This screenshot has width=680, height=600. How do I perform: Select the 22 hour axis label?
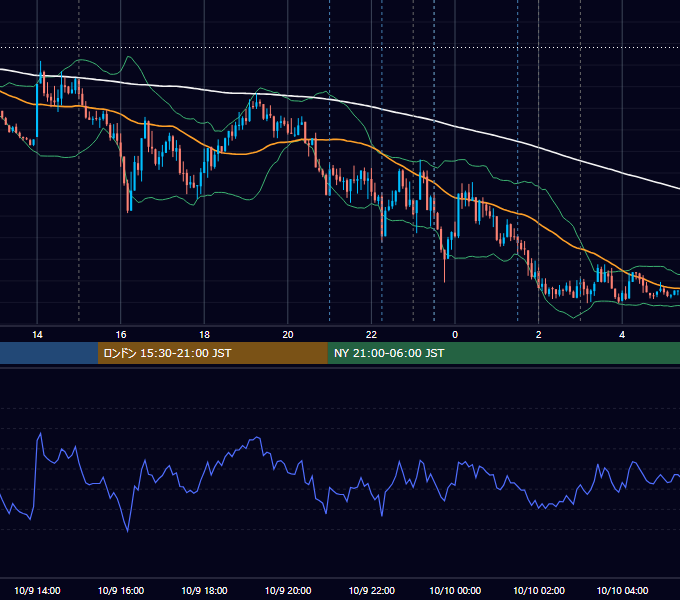[371, 335]
